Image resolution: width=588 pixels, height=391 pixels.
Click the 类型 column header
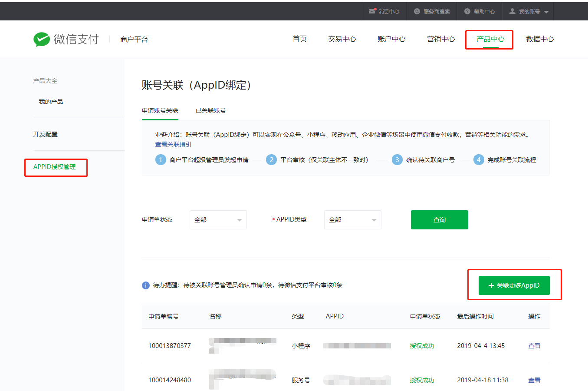tap(298, 316)
